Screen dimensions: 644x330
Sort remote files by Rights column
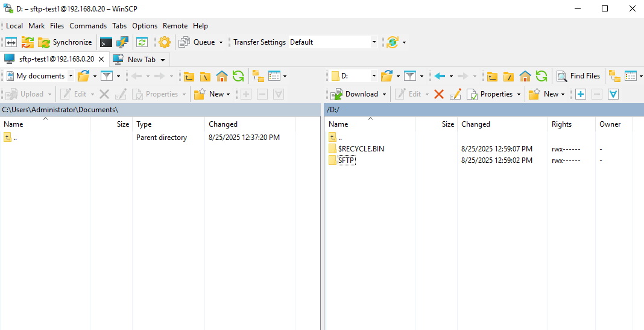tap(571, 124)
